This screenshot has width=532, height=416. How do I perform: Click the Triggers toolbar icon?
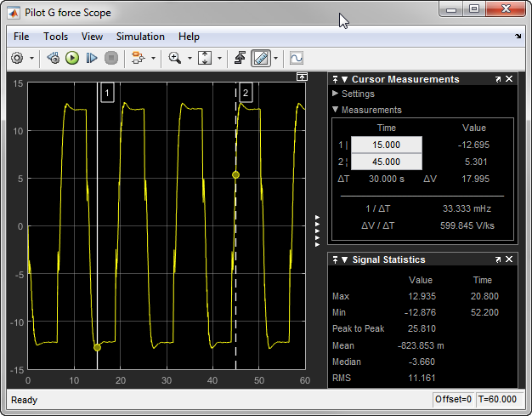tap(240, 58)
